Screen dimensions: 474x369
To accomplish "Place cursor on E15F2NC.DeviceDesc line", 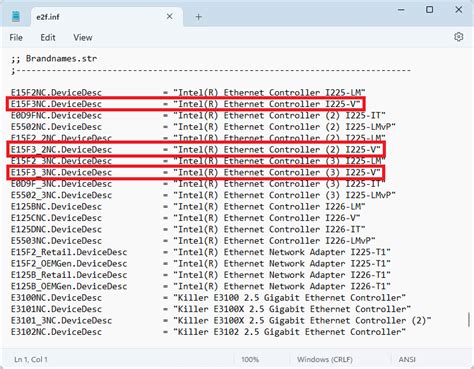I will click(x=188, y=92).
